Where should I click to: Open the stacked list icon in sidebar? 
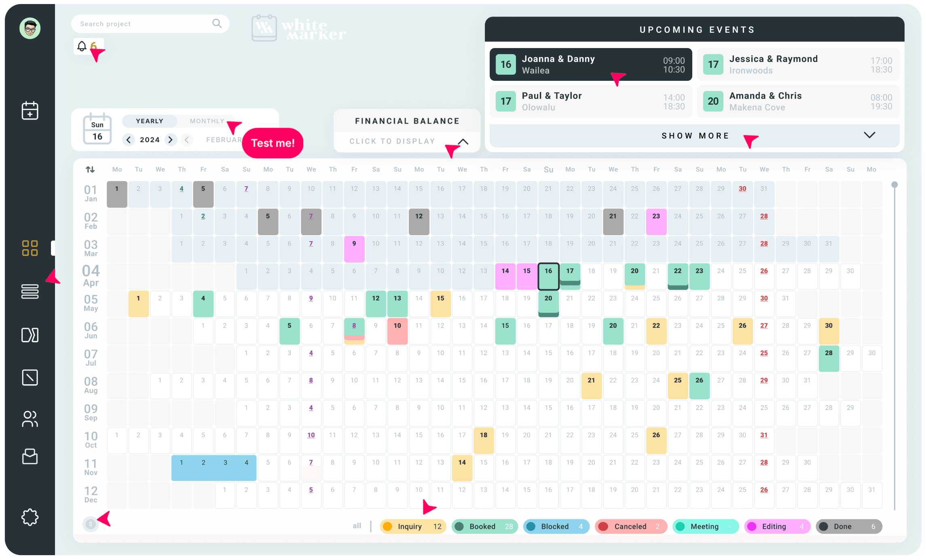click(30, 291)
